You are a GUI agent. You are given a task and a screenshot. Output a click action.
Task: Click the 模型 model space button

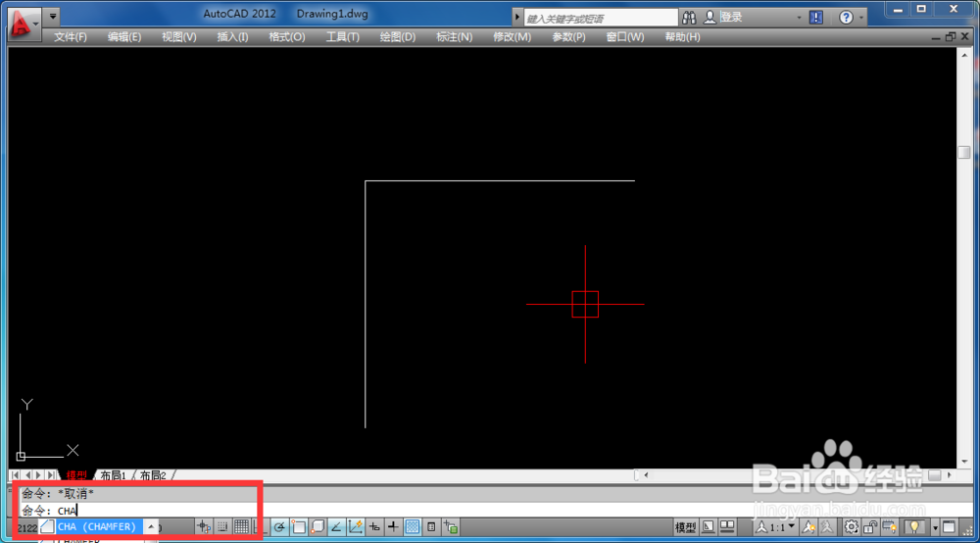(x=686, y=527)
